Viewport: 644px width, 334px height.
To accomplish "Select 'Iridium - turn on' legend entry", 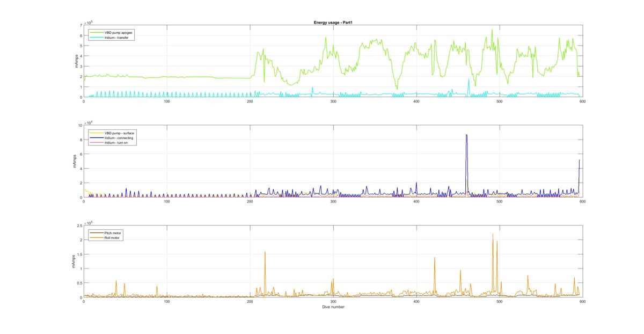I will (116, 143).
